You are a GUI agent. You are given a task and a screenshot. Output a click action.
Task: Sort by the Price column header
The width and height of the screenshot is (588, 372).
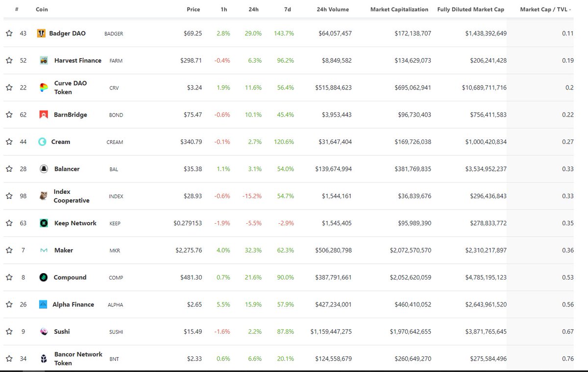[x=194, y=9]
